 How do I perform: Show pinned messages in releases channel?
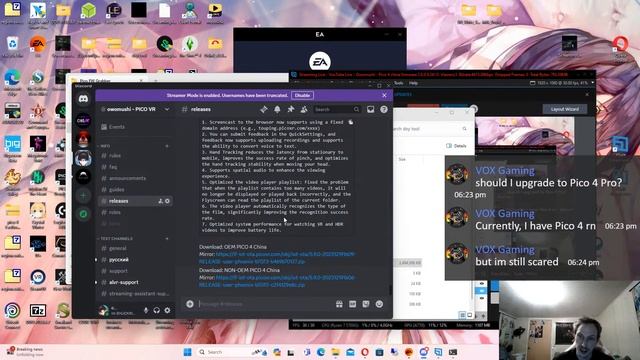[291, 109]
